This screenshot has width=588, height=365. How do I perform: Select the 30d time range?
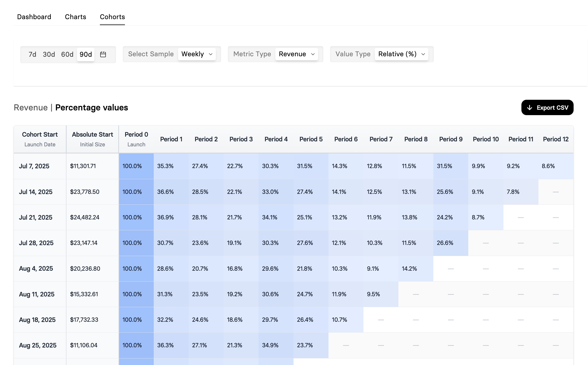coord(49,54)
